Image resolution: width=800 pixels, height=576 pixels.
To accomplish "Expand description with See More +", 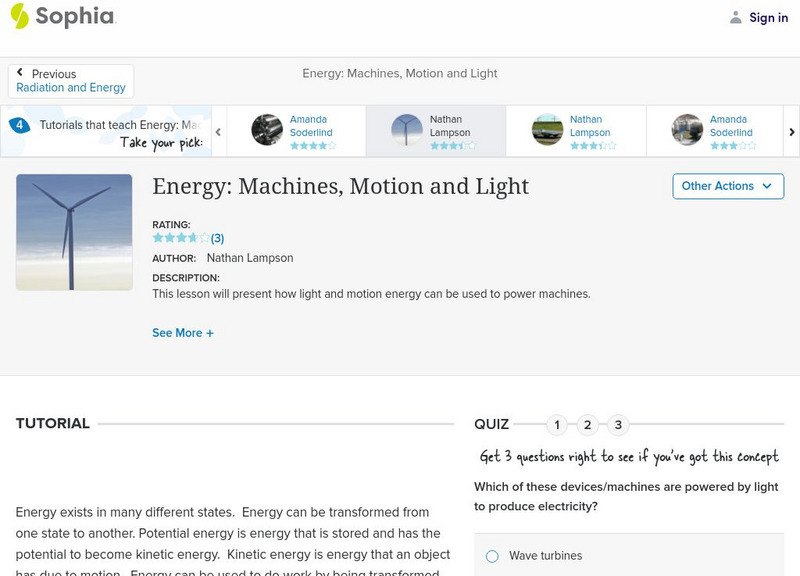I will pyautogui.click(x=183, y=333).
